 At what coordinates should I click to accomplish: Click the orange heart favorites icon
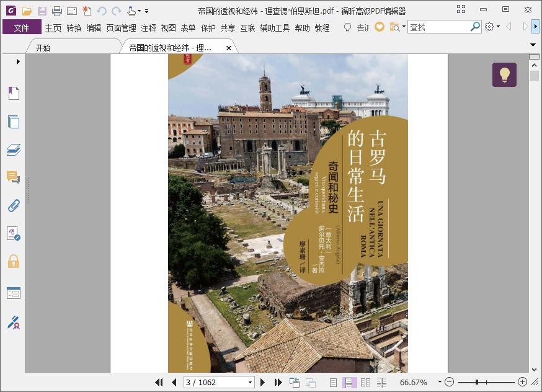pos(380,27)
